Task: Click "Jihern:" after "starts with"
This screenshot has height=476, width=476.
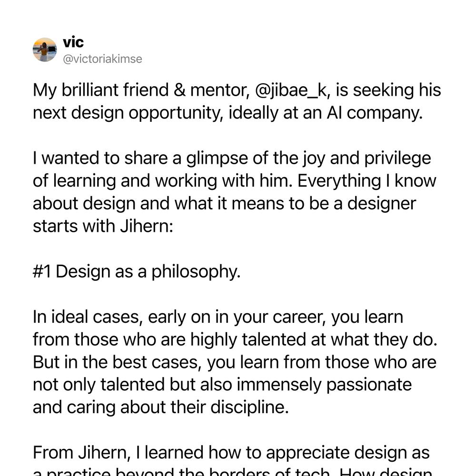Action: pos(147,226)
